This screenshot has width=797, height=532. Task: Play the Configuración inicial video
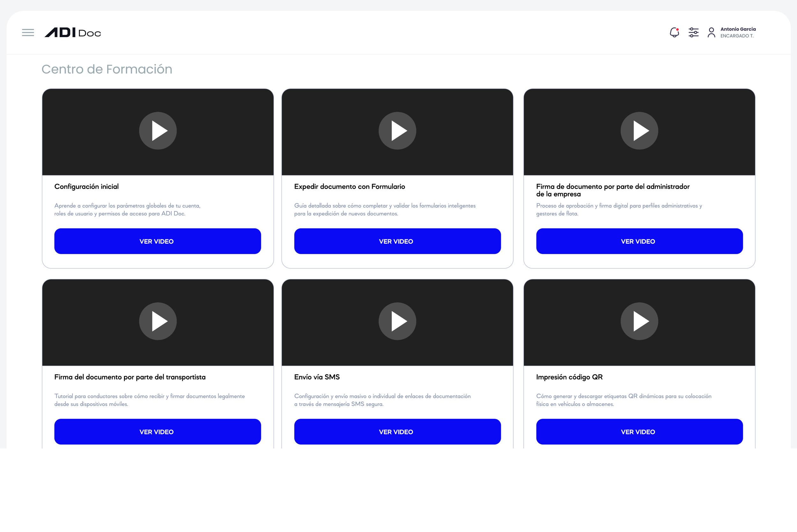click(x=158, y=131)
